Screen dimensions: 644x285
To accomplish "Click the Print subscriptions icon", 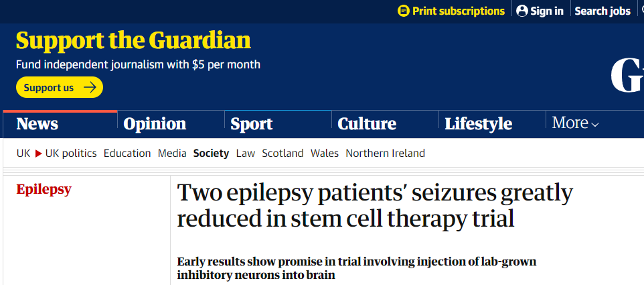I will [x=403, y=11].
